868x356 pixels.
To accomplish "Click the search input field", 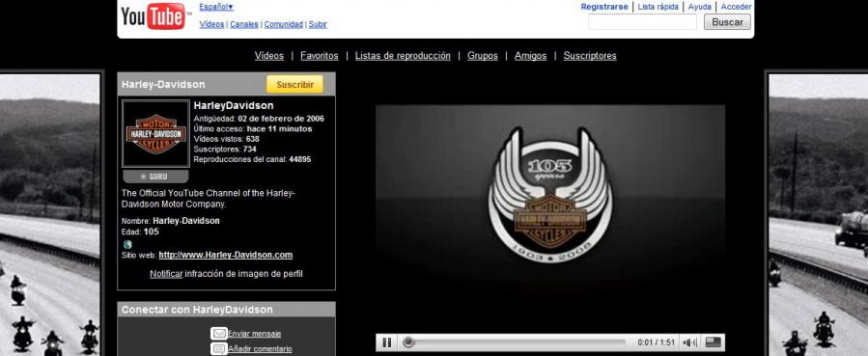I will pyautogui.click(x=642, y=22).
